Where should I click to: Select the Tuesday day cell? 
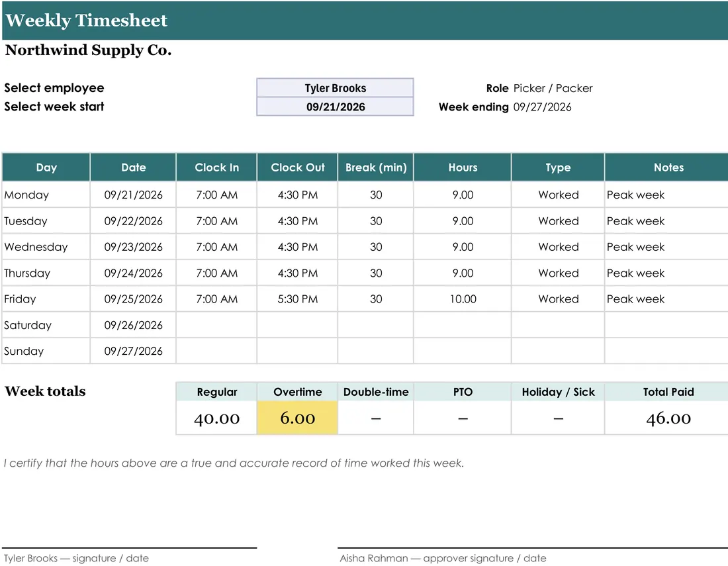[46, 220]
